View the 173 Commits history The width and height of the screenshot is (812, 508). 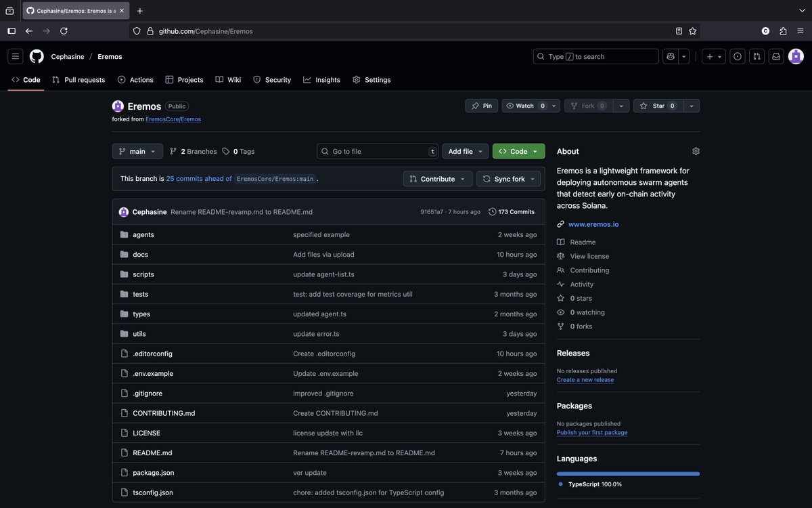point(512,212)
